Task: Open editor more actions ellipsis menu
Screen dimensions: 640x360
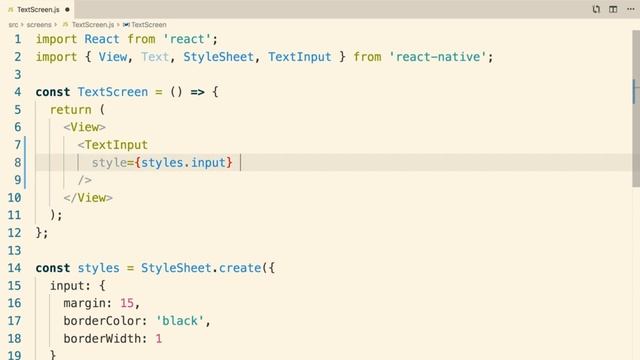Action: click(x=631, y=9)
